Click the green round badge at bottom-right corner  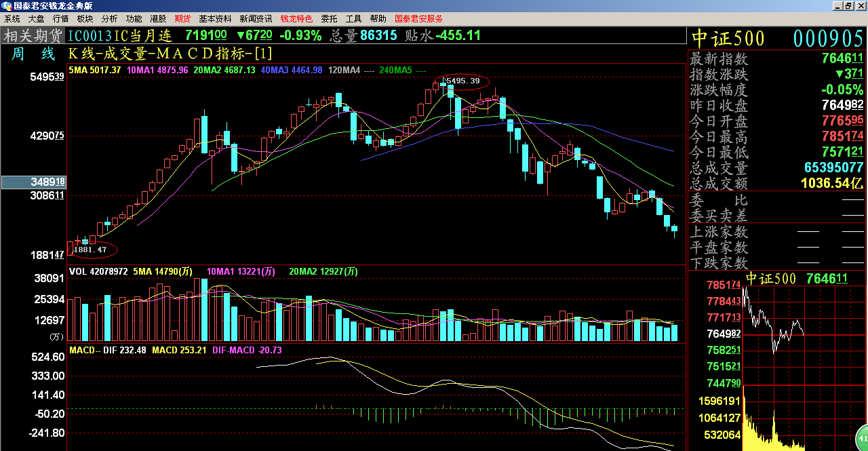[x=862, y=437]
